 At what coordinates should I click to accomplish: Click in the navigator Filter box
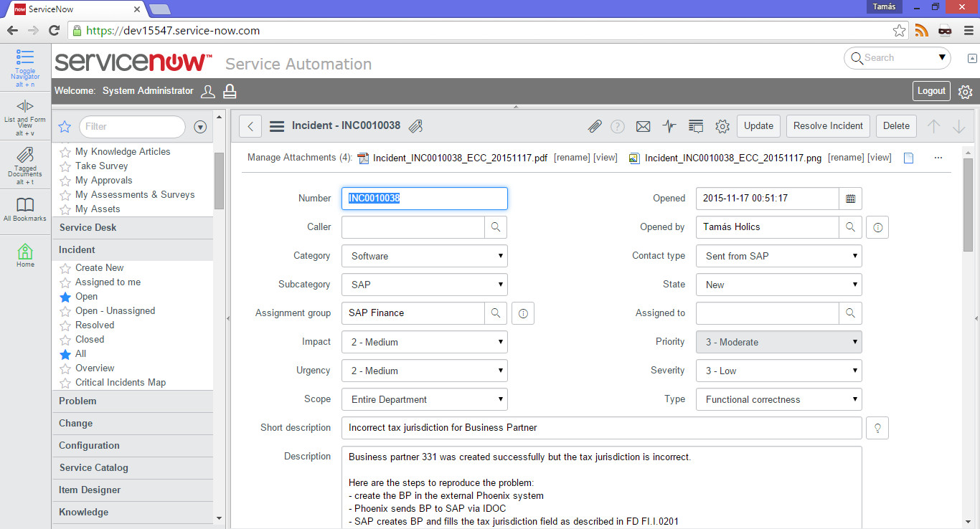tap(132, 127)
